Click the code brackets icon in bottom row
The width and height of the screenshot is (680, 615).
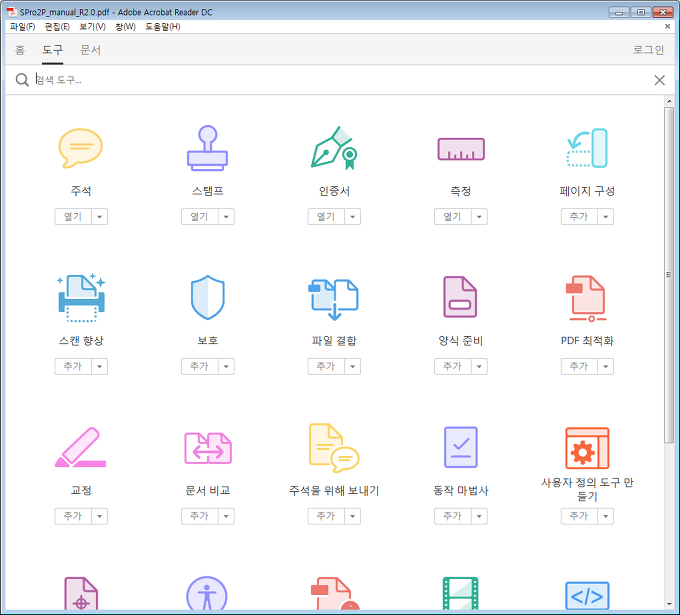pos(587,596)
